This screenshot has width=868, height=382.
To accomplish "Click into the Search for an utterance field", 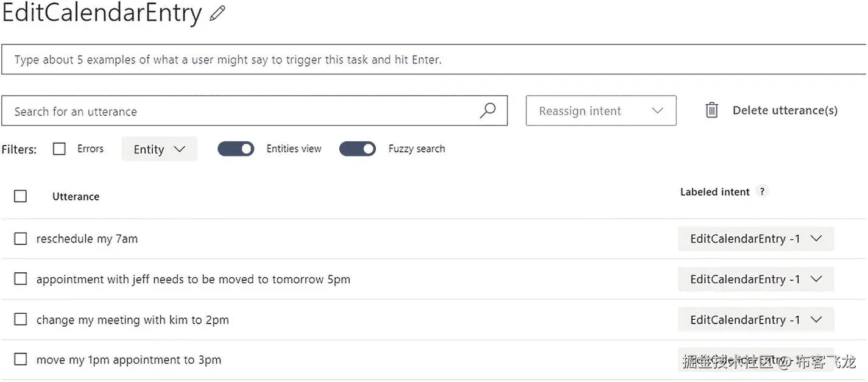I will pyautogui.click(x=244, y=111).
